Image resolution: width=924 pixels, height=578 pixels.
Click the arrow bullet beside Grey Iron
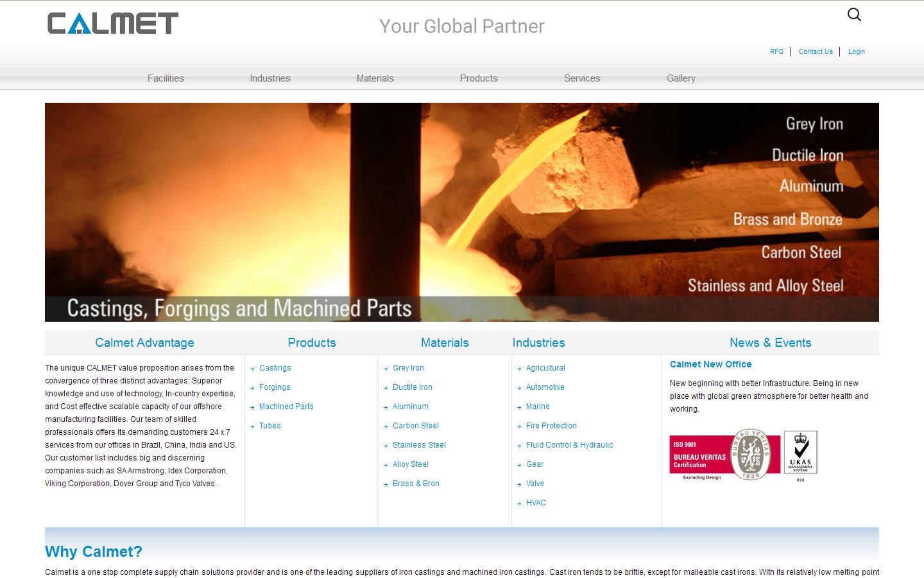pos(386,368)
